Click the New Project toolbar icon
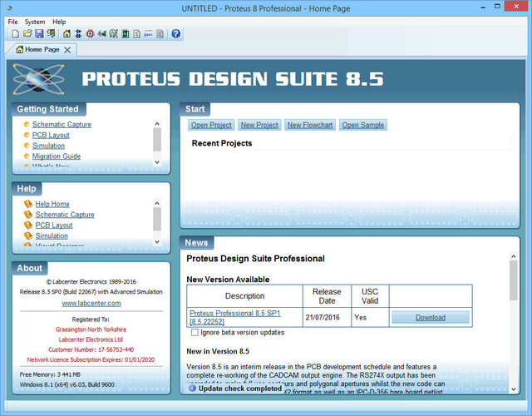532x416 pixels. coord(15,33)
